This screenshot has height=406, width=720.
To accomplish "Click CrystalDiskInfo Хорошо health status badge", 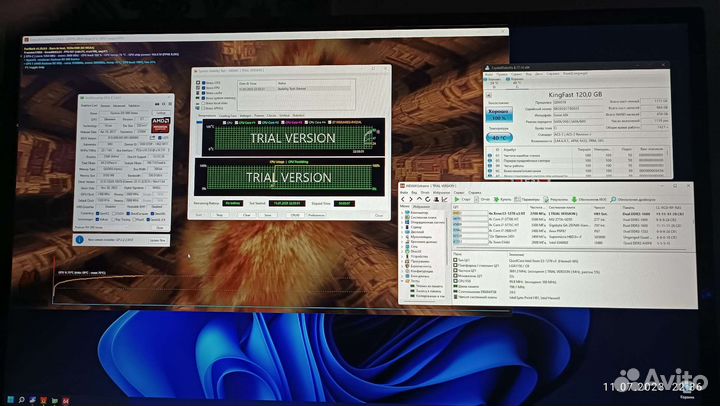I will pos(498,115).
